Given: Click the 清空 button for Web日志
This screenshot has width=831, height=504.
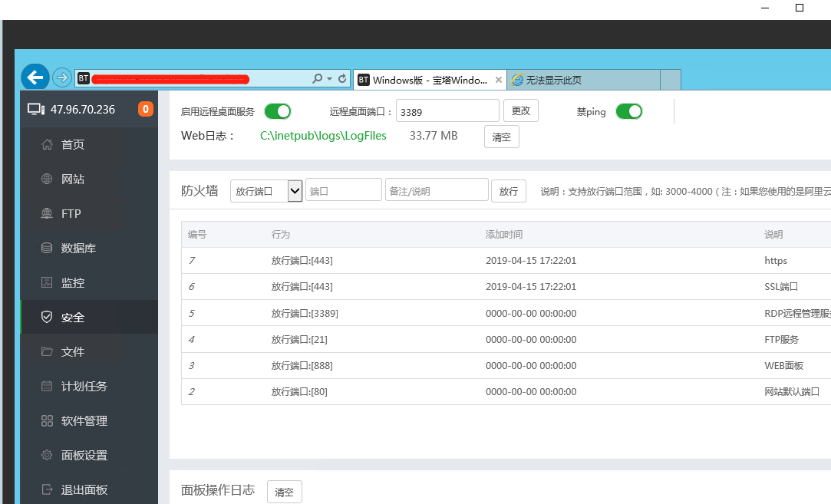Looking at the screenshot, I should point(501,137).
